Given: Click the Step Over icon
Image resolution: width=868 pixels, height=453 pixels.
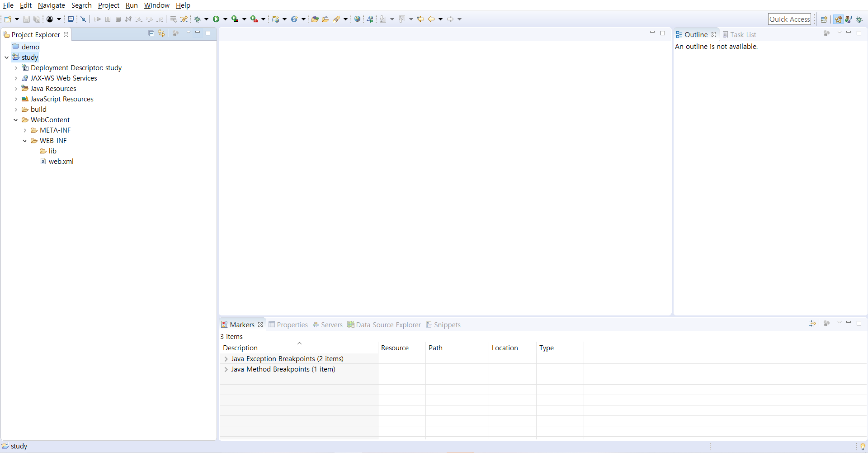Looking at the screenshot, I should [x=149, y=19].
